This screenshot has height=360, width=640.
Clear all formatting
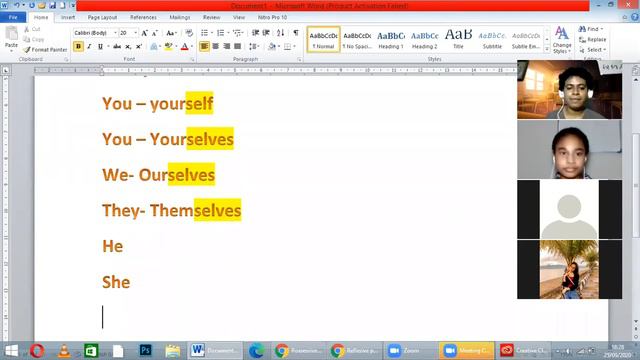[189, 33]
